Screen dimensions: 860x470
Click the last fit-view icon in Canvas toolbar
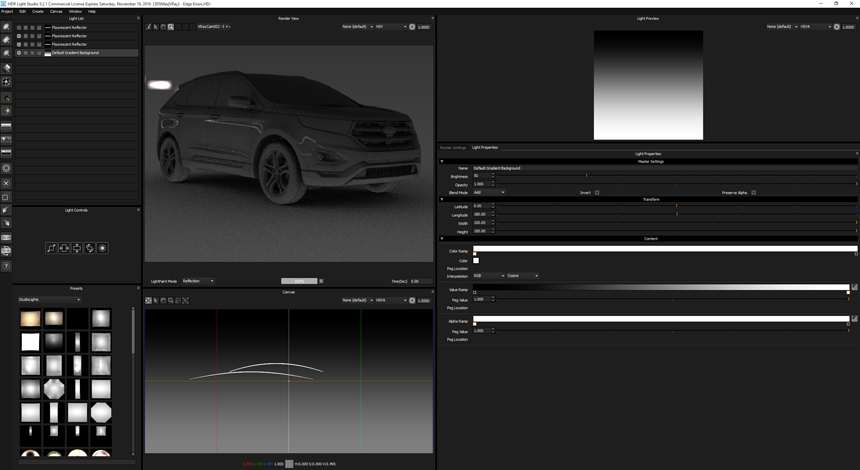point(185,301)
